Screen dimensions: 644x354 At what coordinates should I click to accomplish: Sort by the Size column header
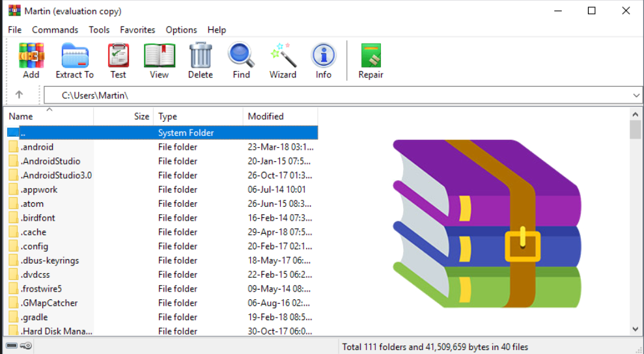pos(124,116)
